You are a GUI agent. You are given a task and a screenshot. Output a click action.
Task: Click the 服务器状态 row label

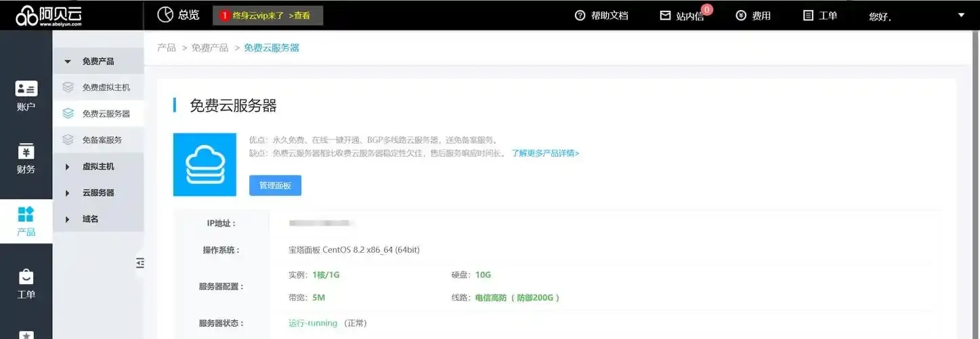(x=221, y=323)
